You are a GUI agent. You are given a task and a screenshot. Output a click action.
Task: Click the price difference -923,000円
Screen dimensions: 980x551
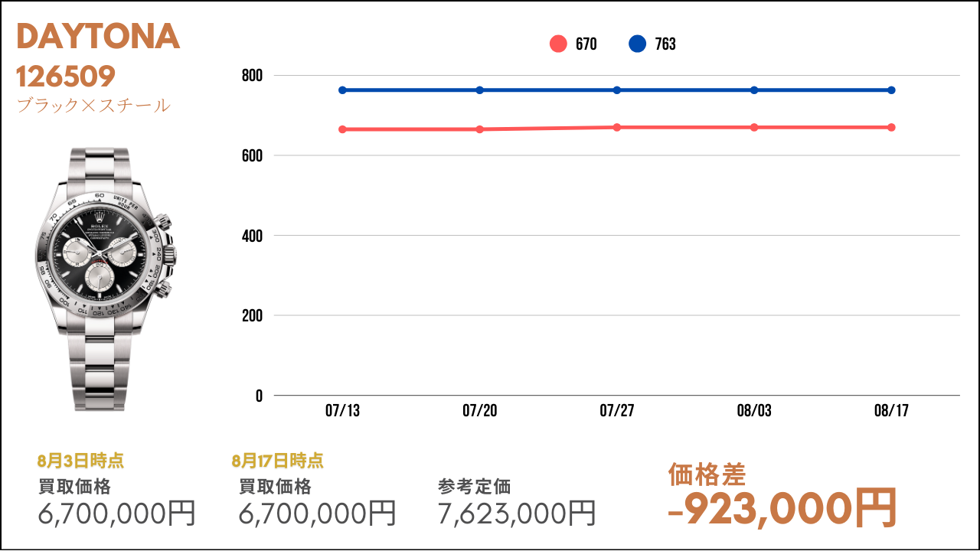[x=782, y=507]
